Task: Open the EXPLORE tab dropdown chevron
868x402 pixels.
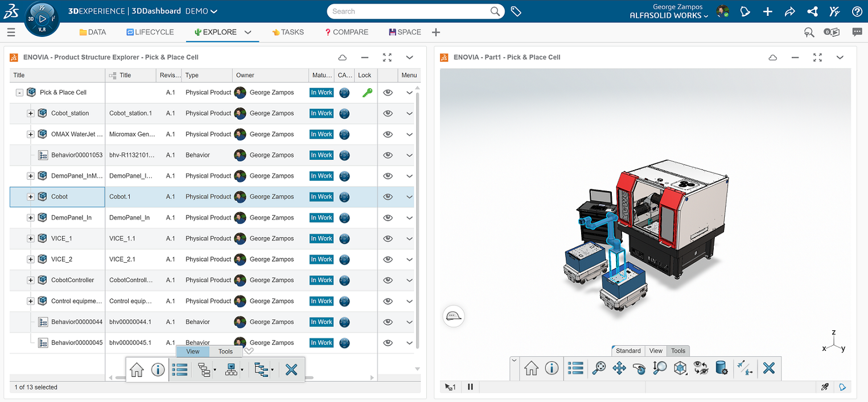Action: [x=248, y=32]
